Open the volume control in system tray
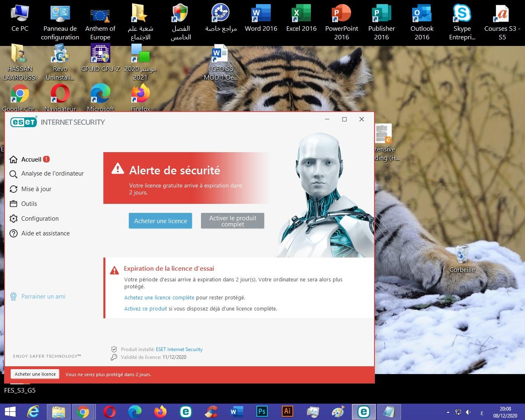Viewport: 525px width, 420px height. (468, 412)
